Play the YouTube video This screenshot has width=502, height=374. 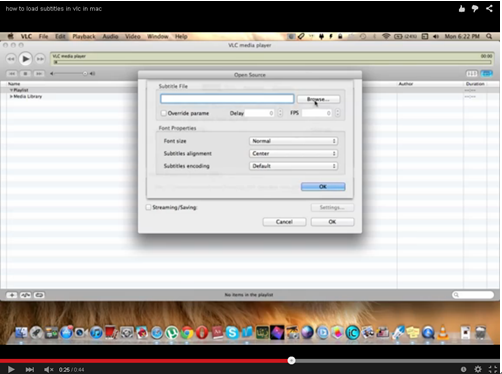[x=11, y=369]
